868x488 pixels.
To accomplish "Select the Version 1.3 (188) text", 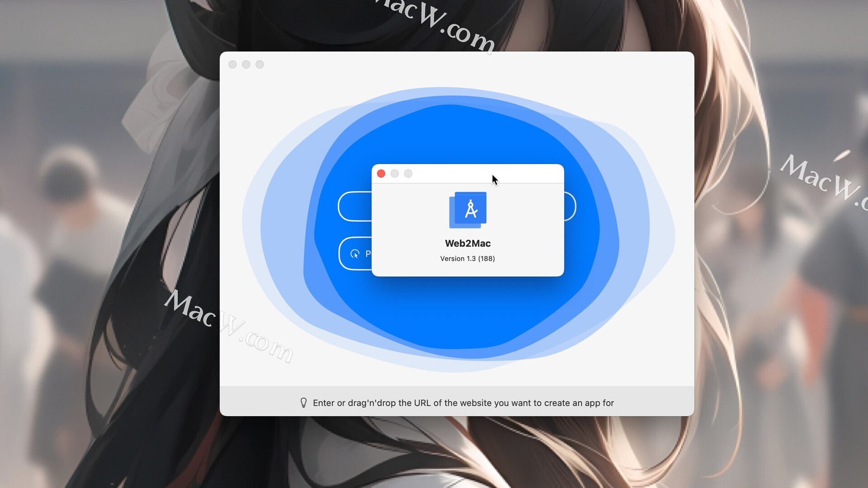I will [x=467, y=258].
